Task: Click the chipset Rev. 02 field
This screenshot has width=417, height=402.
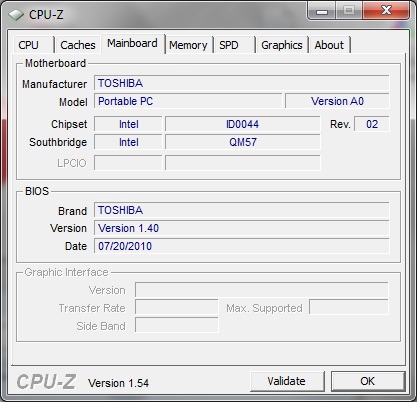Action: pos(372,124)
